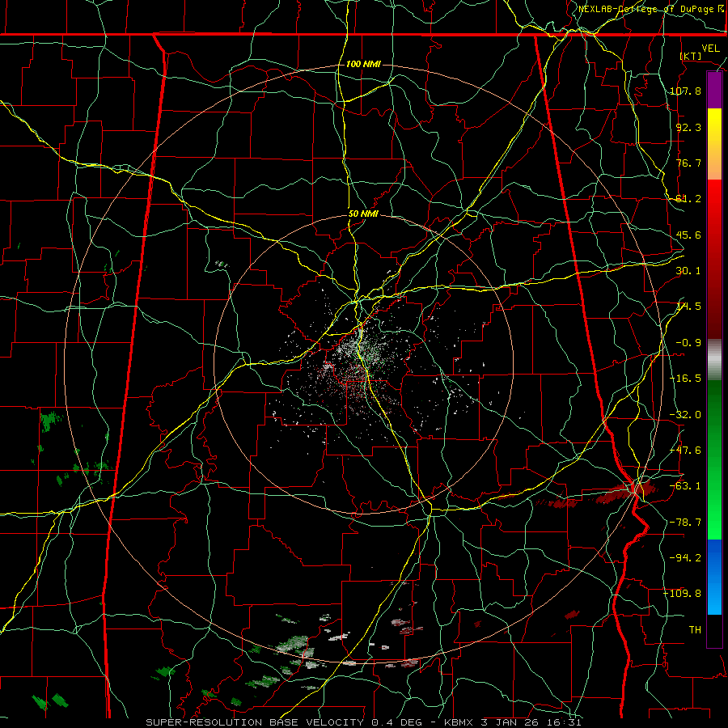Click the 50 NMI range ring label

point(363,214)
